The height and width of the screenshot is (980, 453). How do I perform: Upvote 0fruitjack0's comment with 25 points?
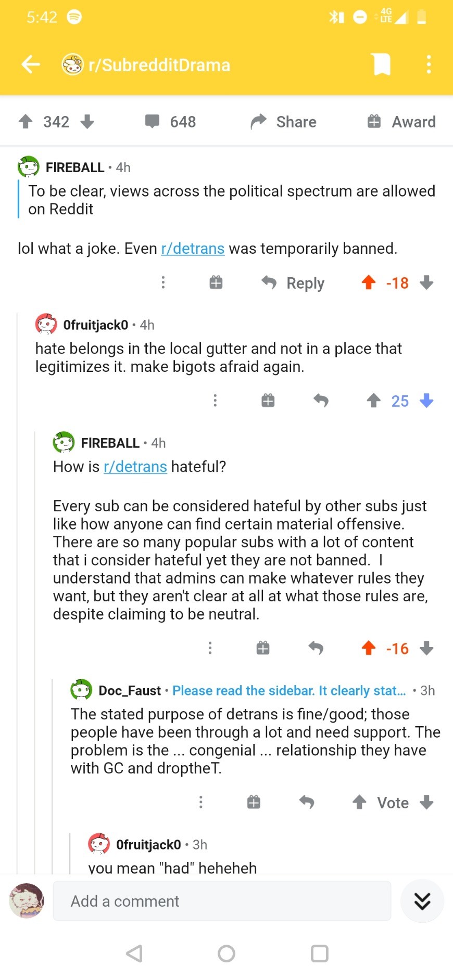pos(373,401)
